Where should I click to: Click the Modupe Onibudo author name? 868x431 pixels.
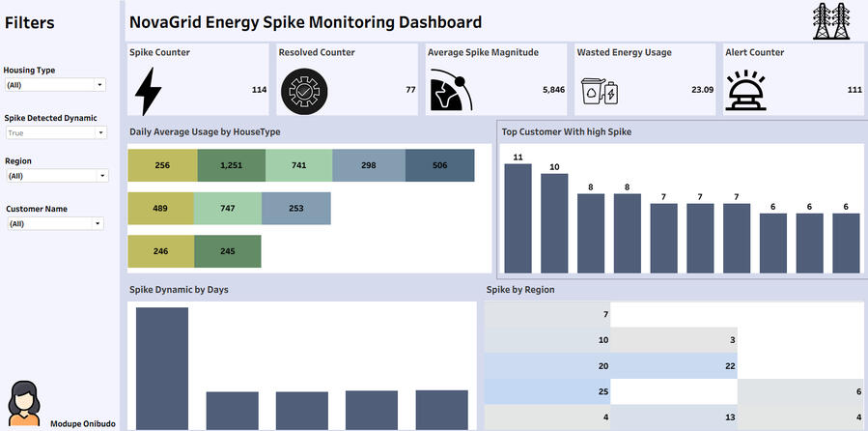pos(82,422)
